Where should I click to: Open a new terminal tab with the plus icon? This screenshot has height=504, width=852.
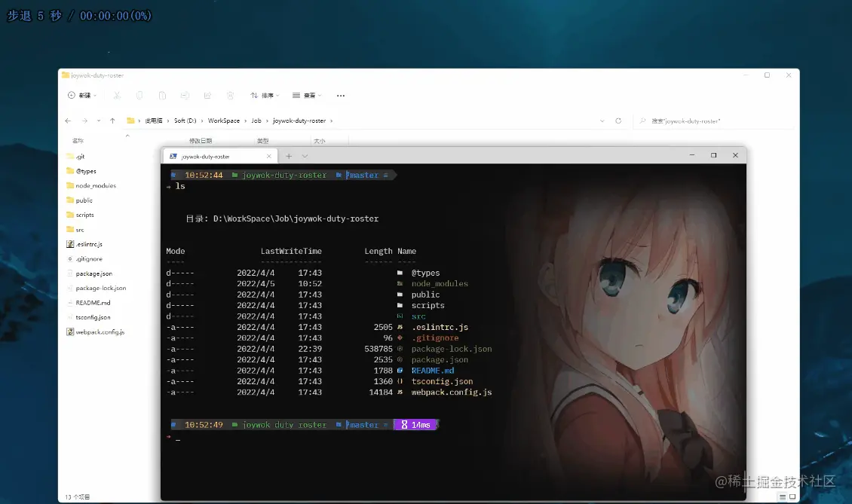[289, 155]
